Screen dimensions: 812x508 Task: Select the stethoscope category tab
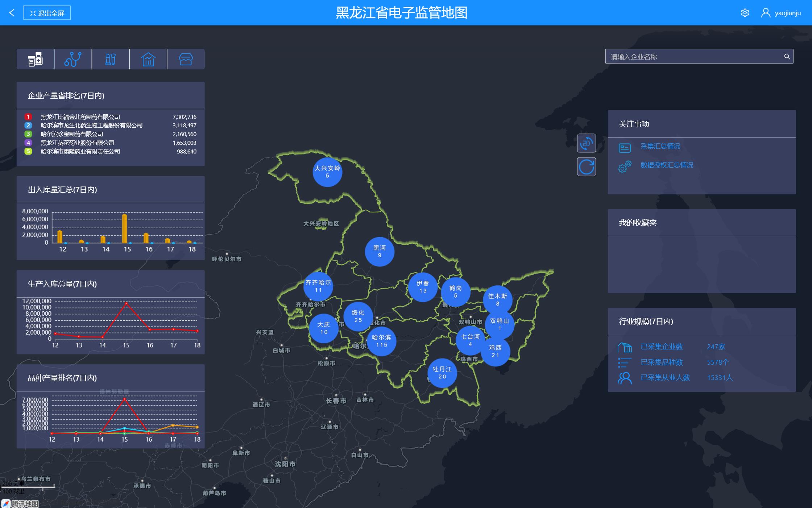tap(73, 59)
